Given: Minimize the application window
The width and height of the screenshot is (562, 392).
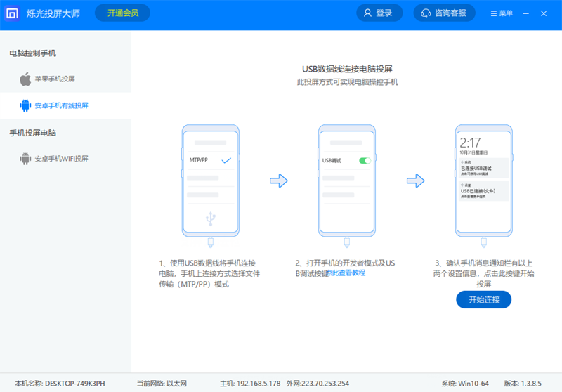Looking at the screenshot, I should pos(525,13).
